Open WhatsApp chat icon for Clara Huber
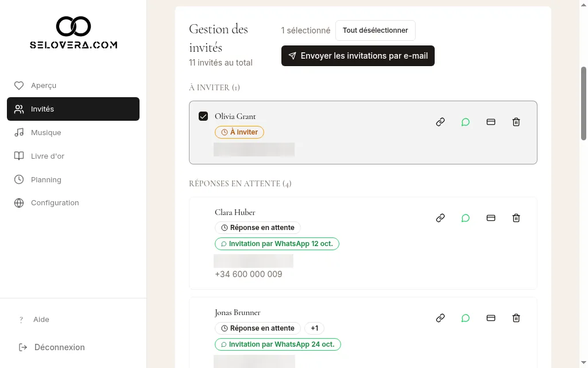This screenshot has height=368, width=588. pyautogui.click(x=465, y=218)
